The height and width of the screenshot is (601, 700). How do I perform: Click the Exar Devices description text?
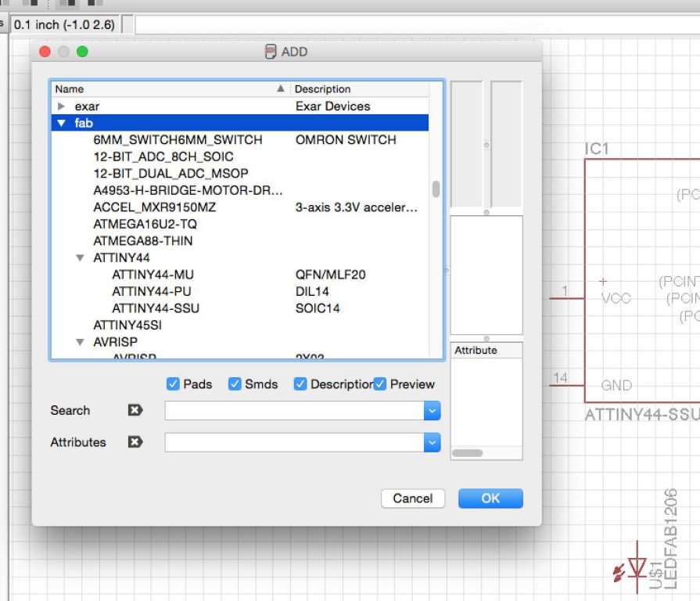(x=333, y=106)
